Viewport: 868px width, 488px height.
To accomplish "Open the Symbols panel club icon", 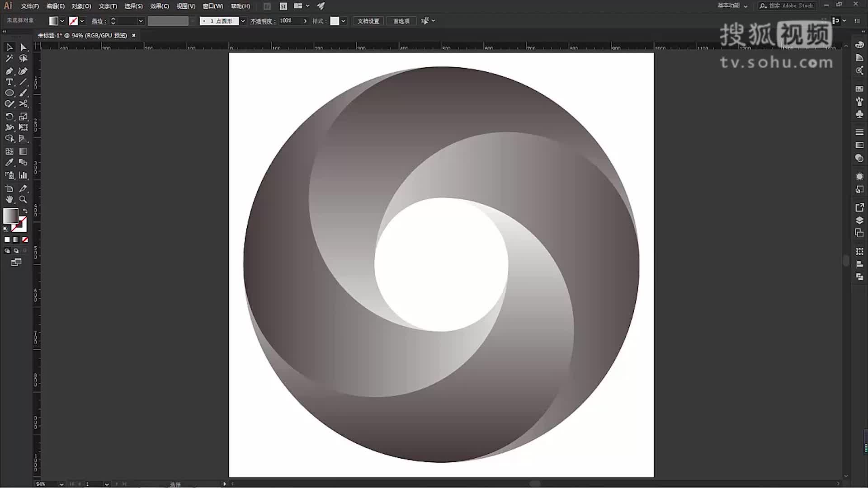I will [x=859, y=115].
